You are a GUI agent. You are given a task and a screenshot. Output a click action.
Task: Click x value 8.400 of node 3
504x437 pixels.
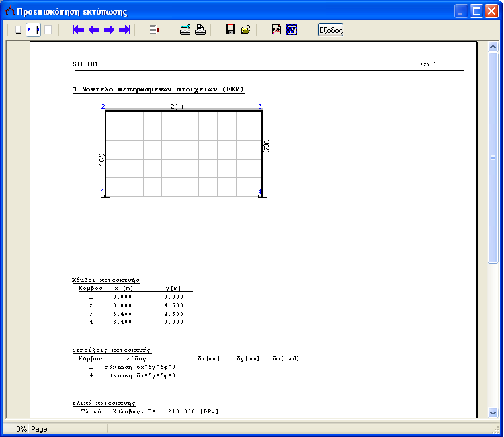tap(122, 314)
